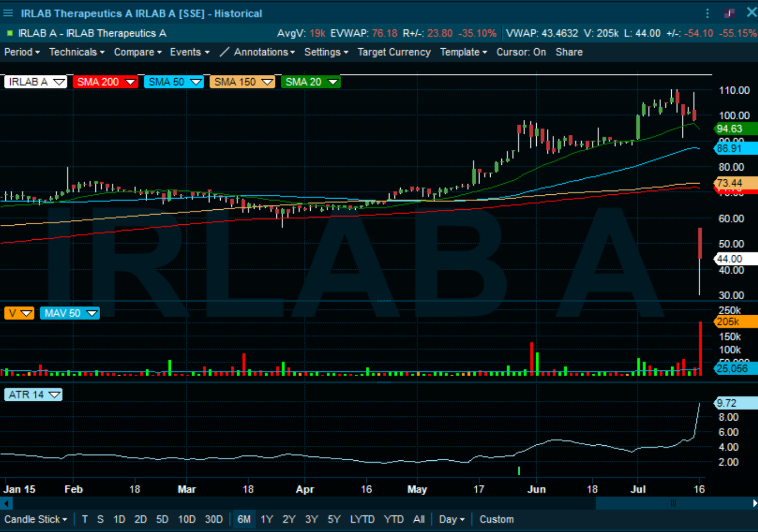758x532 pixels.
Task: Select the 6M range
Action: [x=244, y=519]
